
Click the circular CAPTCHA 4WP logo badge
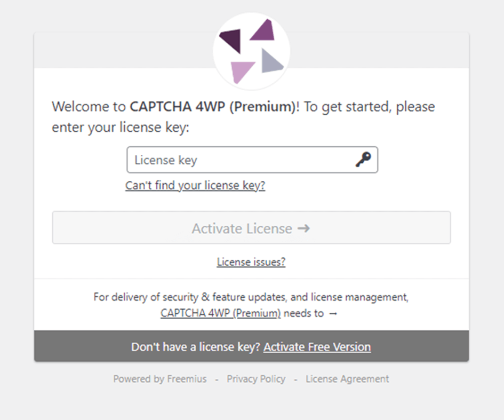[251, 51]
